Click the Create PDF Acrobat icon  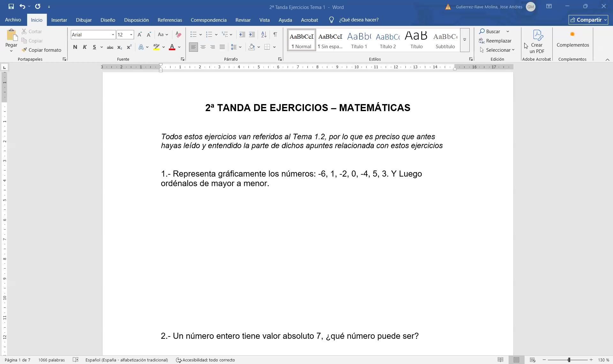(537, 36)
